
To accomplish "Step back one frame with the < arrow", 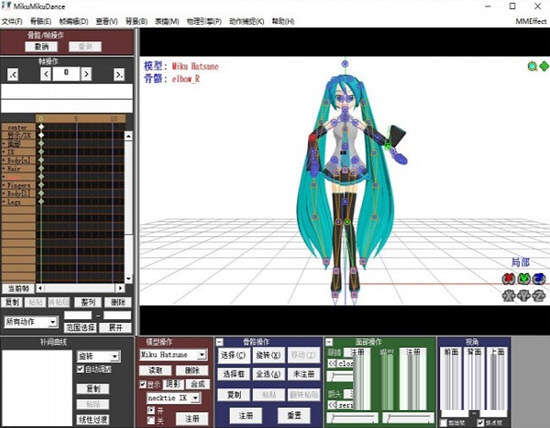I will 46,74.
